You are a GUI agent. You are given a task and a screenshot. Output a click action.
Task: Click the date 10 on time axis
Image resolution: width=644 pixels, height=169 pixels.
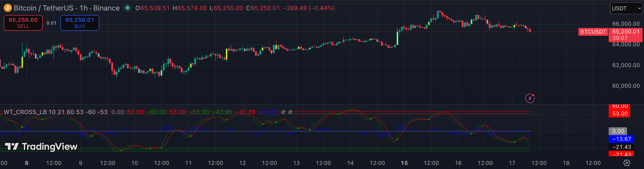click(134, 163)
